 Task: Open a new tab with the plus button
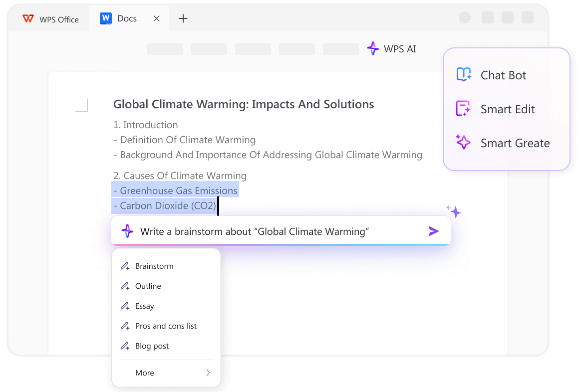pyautogui.click(x=183, y=18)
